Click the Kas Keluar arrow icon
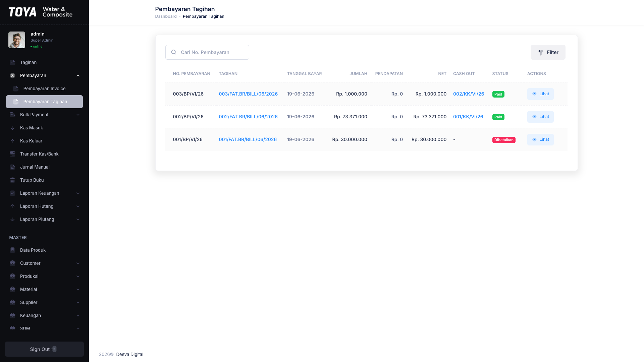This screenshot has width=644, height=362. pos(12,141)
